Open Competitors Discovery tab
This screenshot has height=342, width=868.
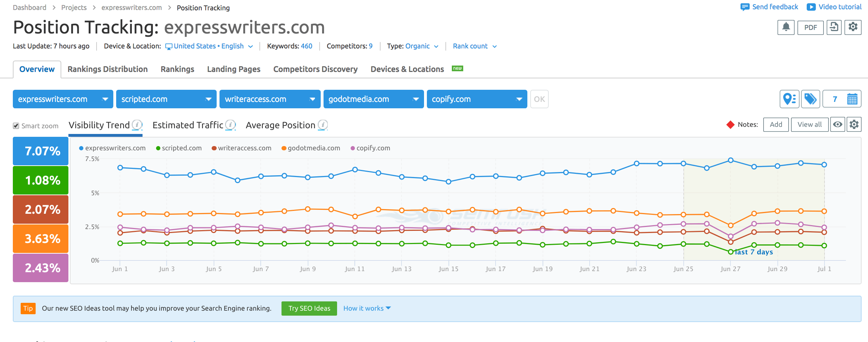(315, 69)
